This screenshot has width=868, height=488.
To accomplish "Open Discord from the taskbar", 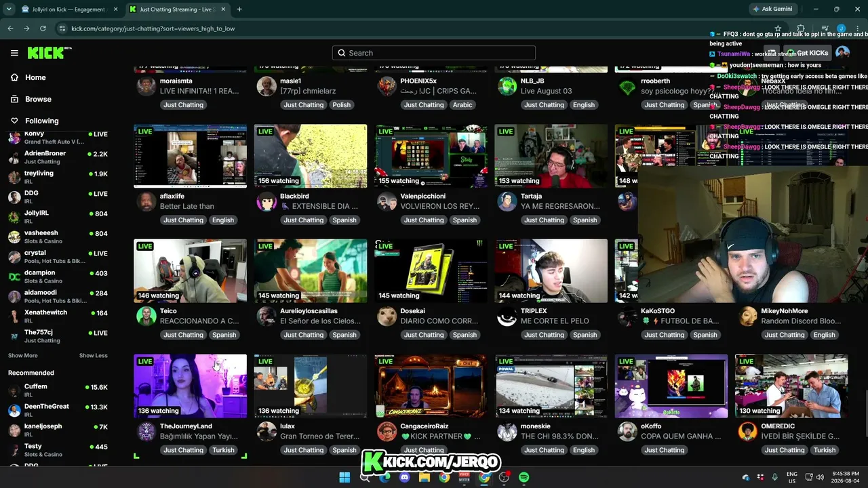I will 405,477.
